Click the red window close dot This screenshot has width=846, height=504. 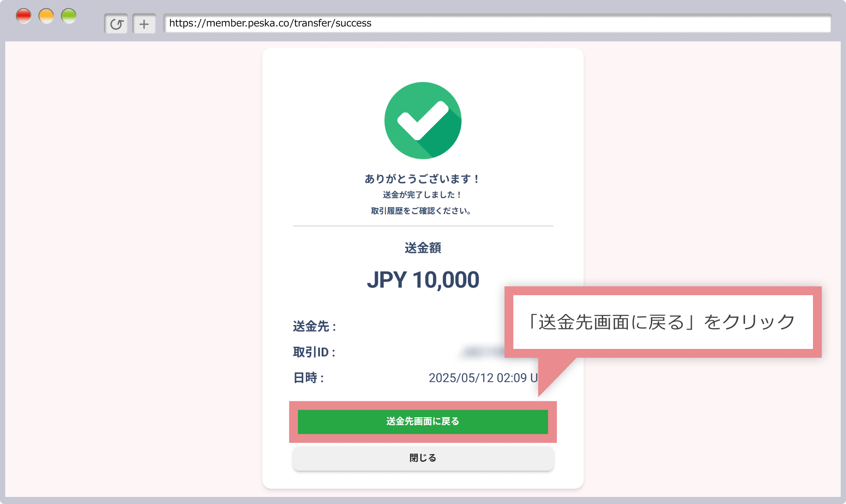[x=23, y=16]
